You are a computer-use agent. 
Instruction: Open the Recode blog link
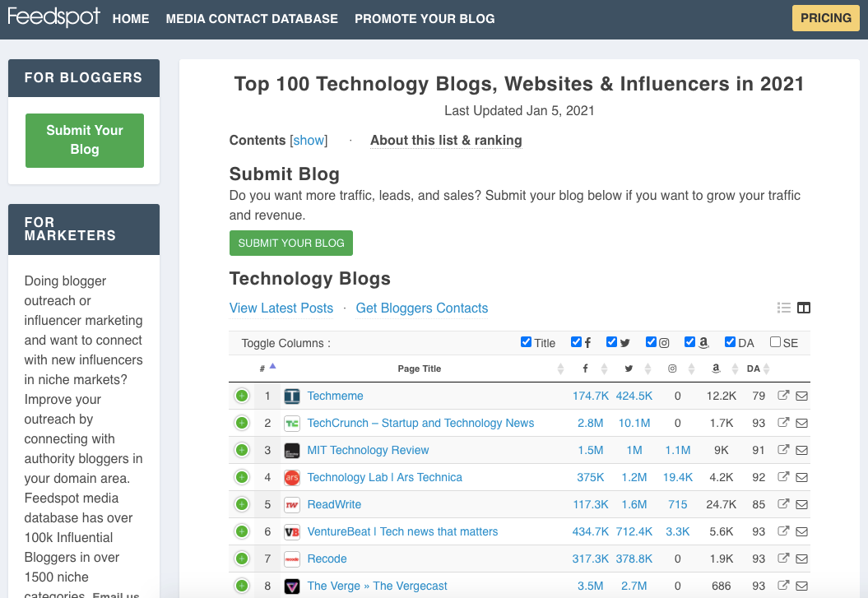click(327, 559)
